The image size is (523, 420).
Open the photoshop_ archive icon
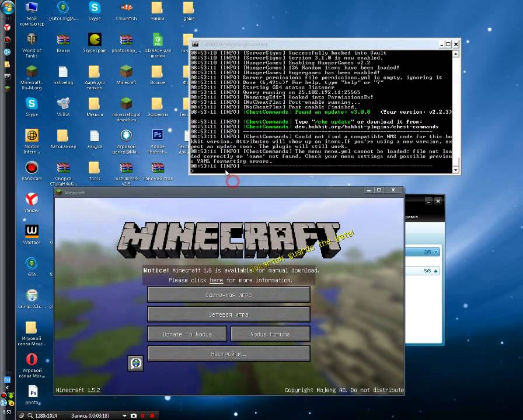pyautogui.click(x=126, y=43)
